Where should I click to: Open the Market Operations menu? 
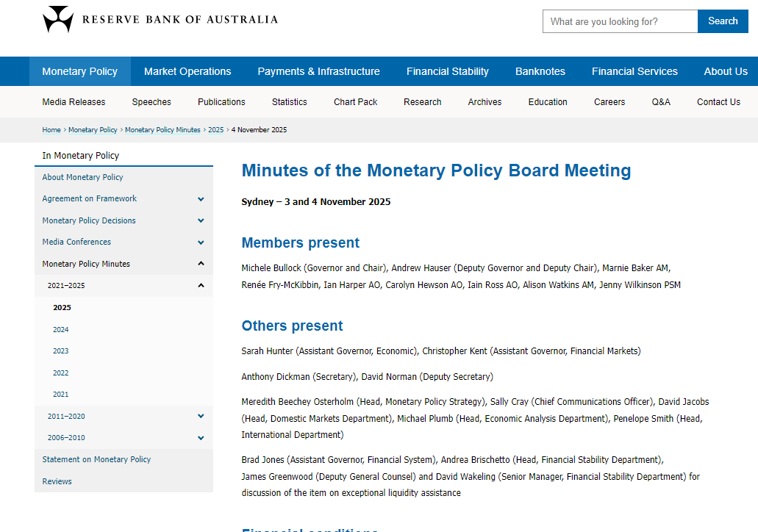(187, 71)
